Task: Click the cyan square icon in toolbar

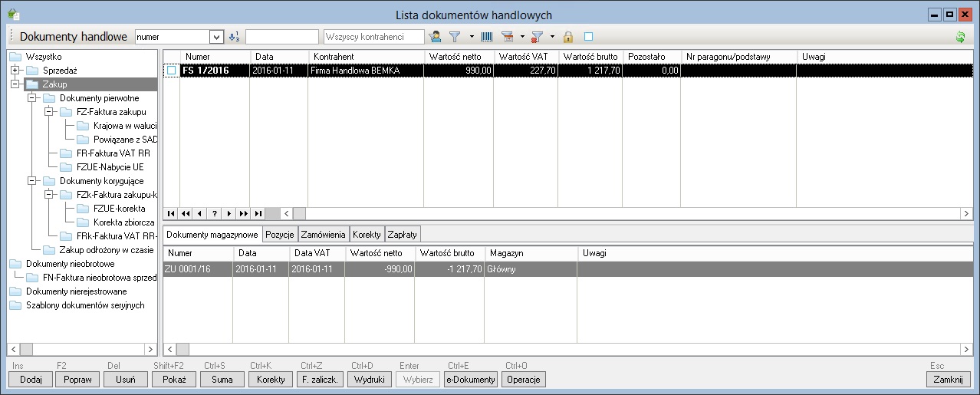Action: (588, 36)
